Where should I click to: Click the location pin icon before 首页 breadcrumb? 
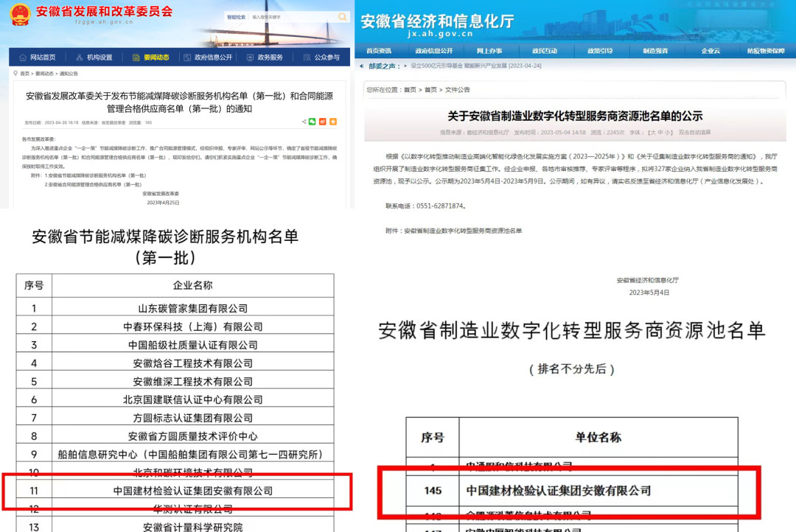pyautogui.click(x=15, y=74)
